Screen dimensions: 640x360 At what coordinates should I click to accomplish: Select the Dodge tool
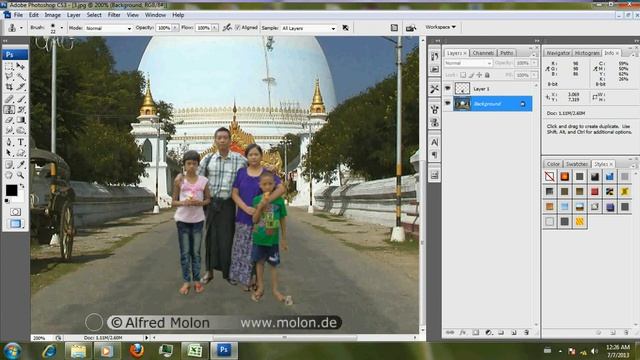pyautogui.click(x=20, y=130)
